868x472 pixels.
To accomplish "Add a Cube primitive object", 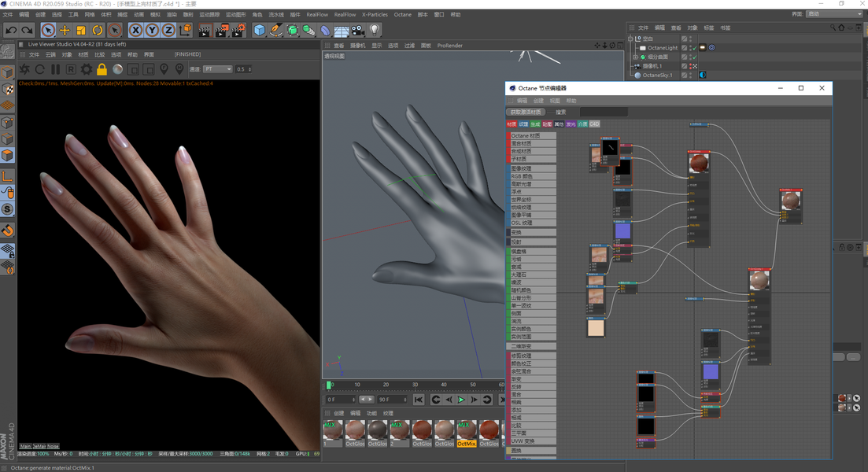I will 259,31.
